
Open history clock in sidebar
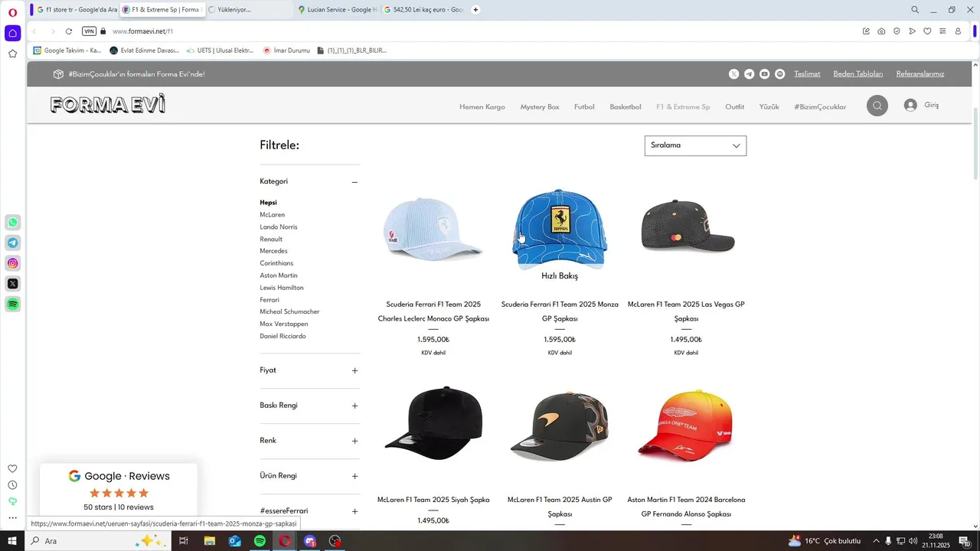(13, 485)
